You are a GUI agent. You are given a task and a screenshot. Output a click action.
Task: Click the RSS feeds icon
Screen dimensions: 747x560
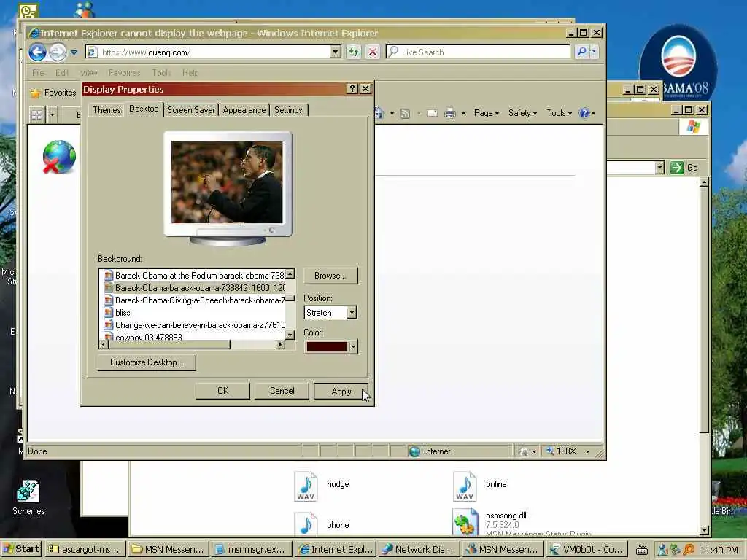pos(405,113)
